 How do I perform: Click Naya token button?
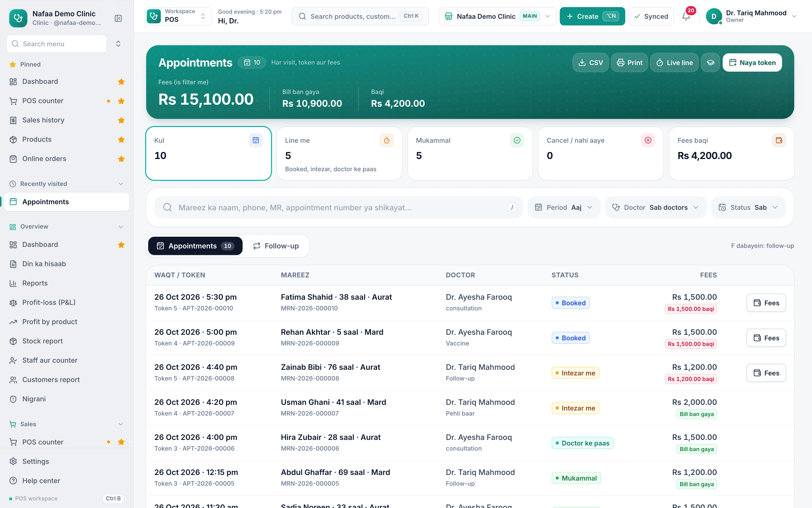[752, 62]
